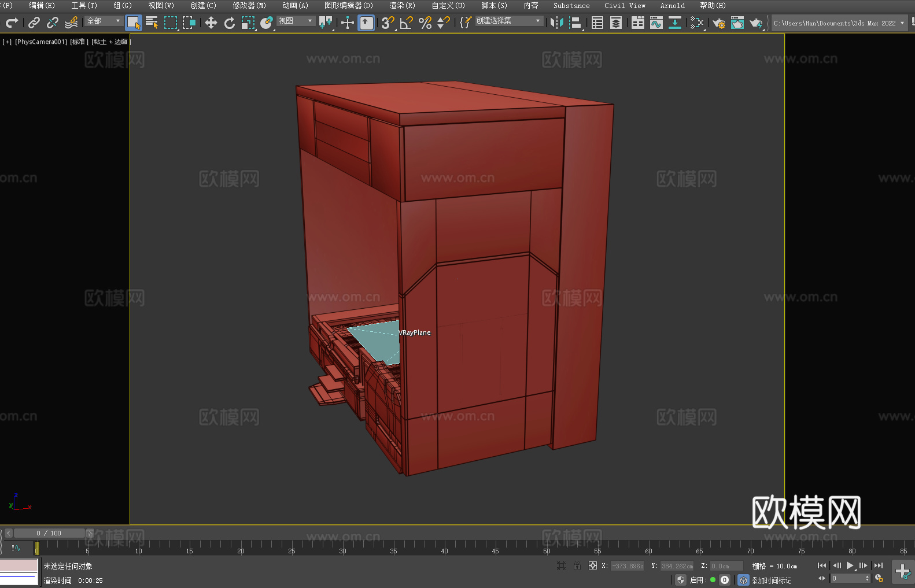Toggle the Layer Explorer icon
This screenshot has width=915, height=588.
click(x=616, y=23)
